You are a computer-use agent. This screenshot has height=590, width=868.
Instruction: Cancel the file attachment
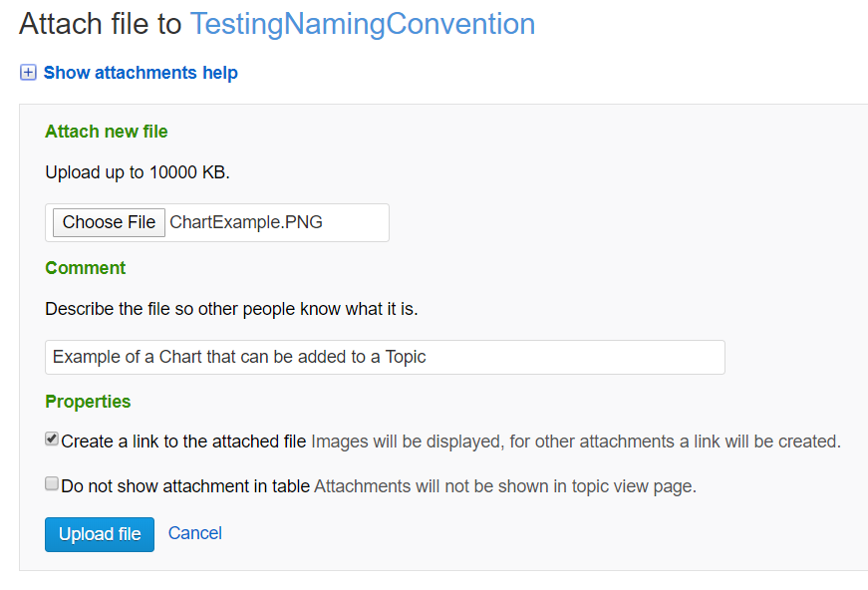(195, 533)
